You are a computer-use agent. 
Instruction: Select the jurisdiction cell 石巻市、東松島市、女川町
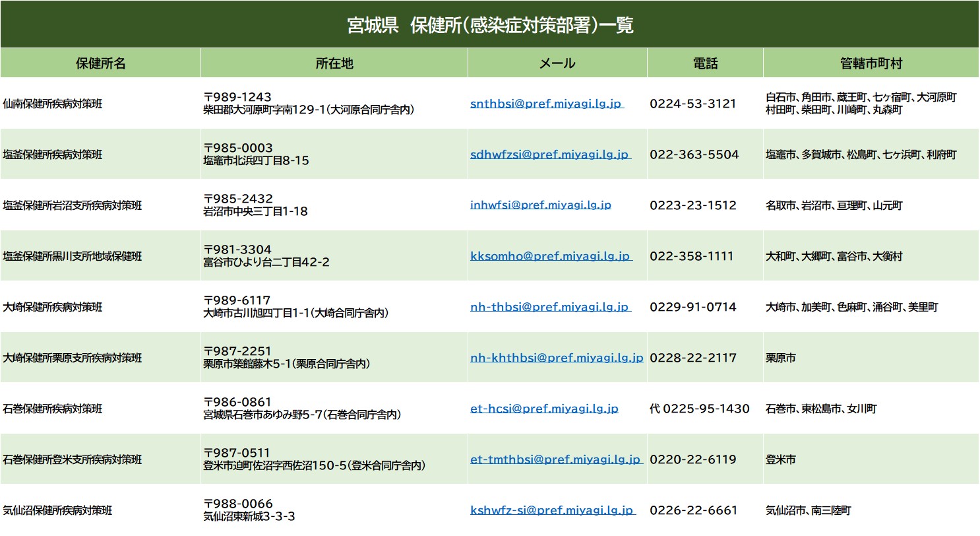[x=871, y=409]
